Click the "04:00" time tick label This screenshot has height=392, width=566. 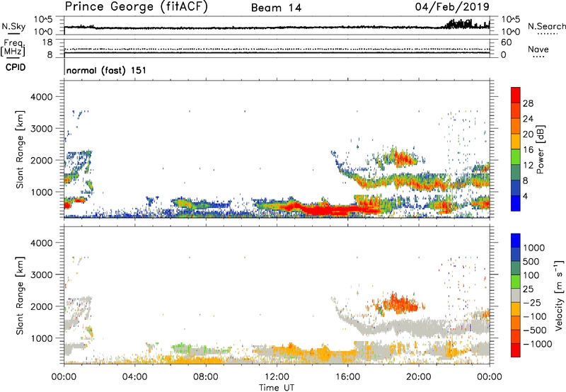tap(134, 377)
